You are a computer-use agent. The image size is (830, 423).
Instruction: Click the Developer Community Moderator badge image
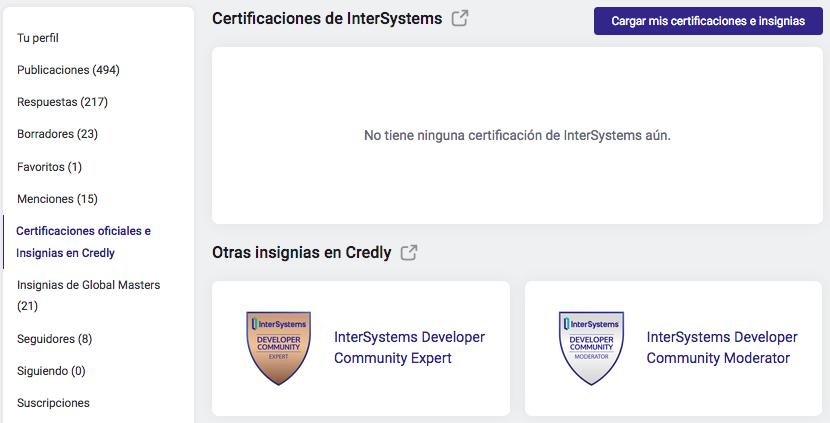click(591, 348)
